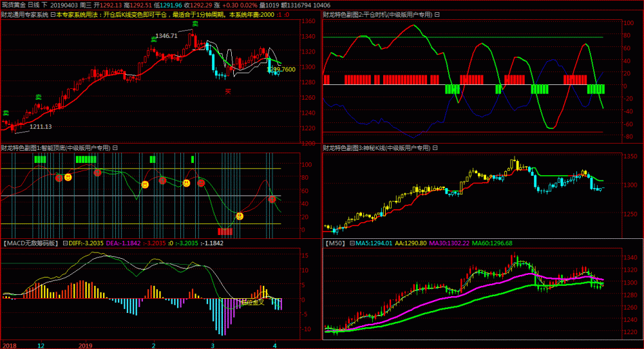Click the 日线 period label in header

(x=33, y=5)
